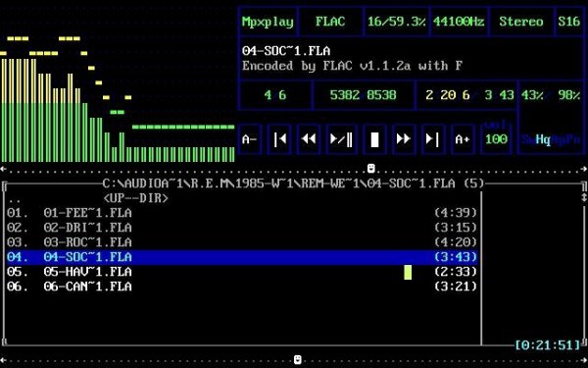Screen dimensions: 588x368
Task: Click the 98% indicator
Action: (x=568, y=95)
